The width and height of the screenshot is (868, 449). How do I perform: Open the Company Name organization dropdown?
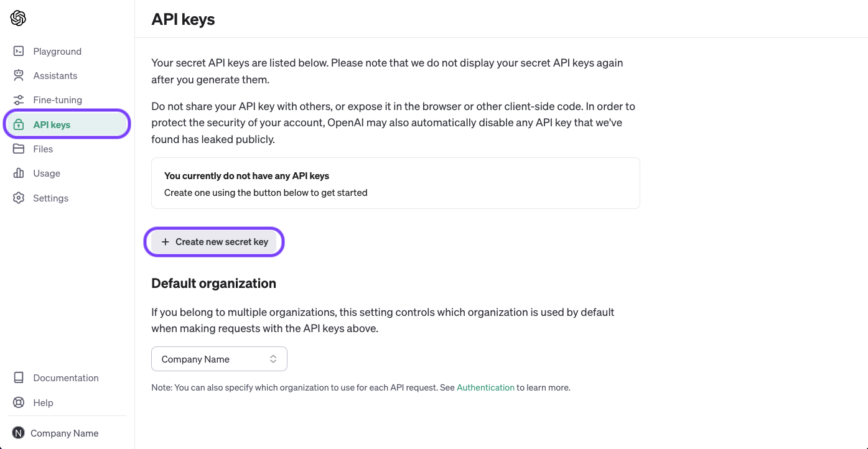(219, 359)
